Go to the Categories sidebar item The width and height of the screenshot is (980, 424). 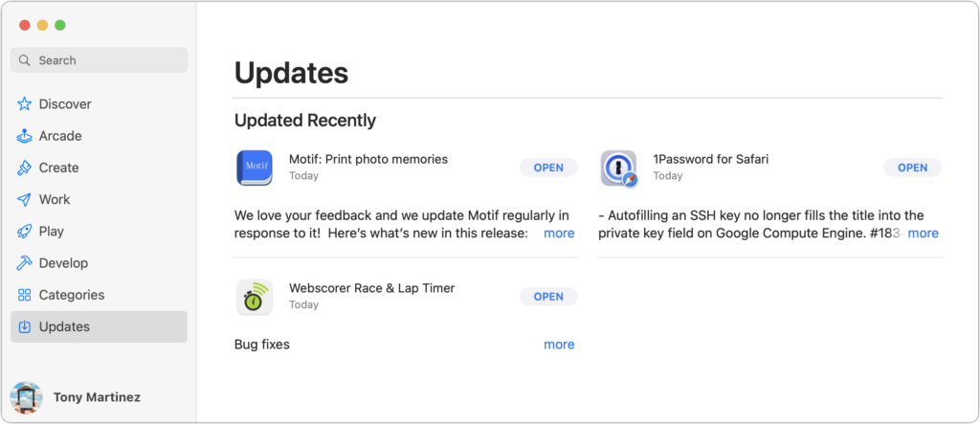pos(99,295)
